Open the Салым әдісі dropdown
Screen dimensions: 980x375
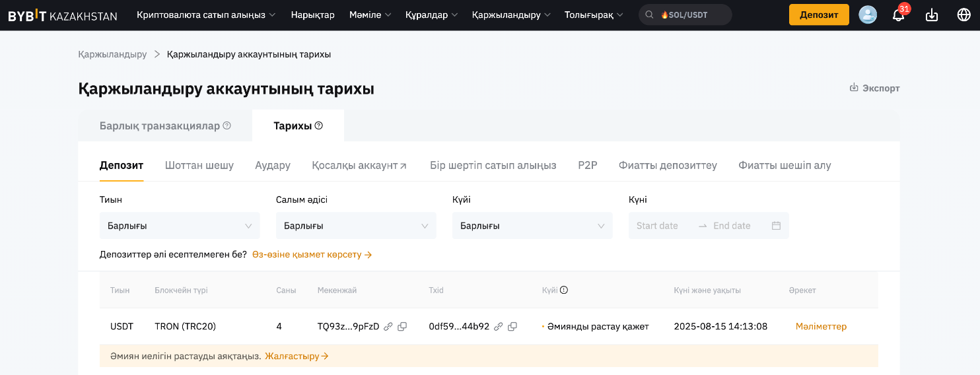pyautogui.click(x=355, y=226)
